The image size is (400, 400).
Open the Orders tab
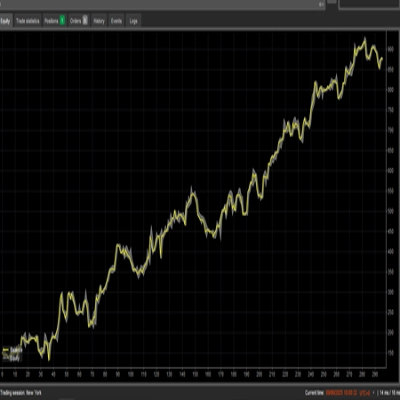[x=79, y=21]
